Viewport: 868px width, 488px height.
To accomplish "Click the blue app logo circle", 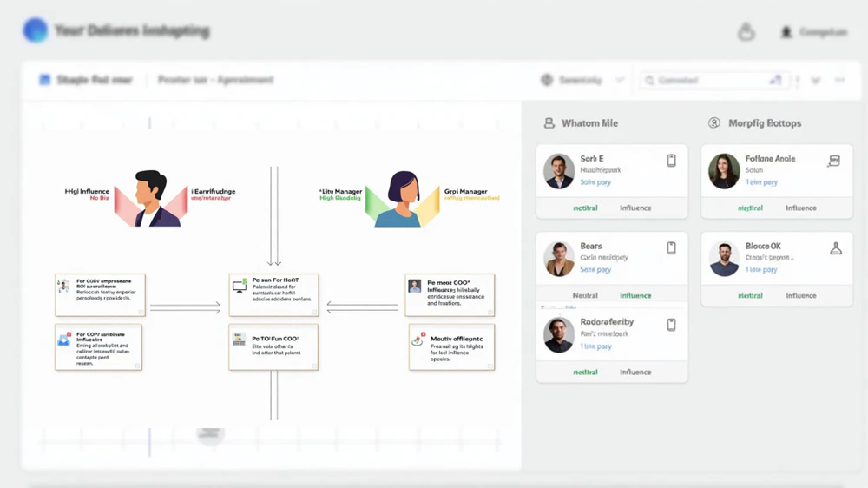I will pos(36,30).
